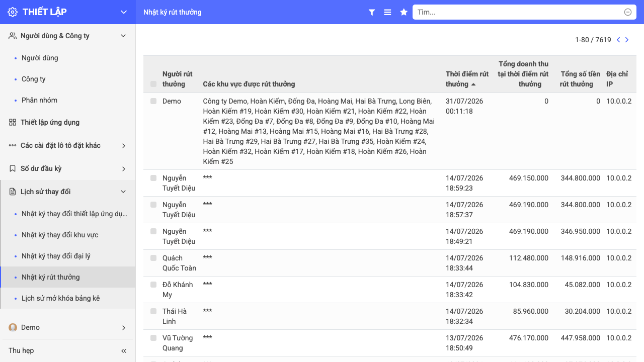Viewport: 644px width, 362px height.
Task: Go to previous page of records
Action: 618,40
